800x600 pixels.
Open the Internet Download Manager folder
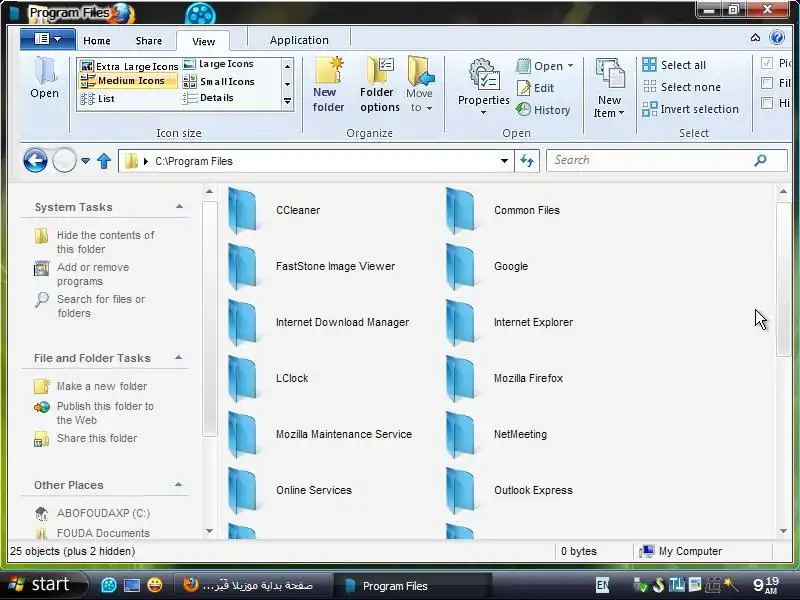click(318, 322)
